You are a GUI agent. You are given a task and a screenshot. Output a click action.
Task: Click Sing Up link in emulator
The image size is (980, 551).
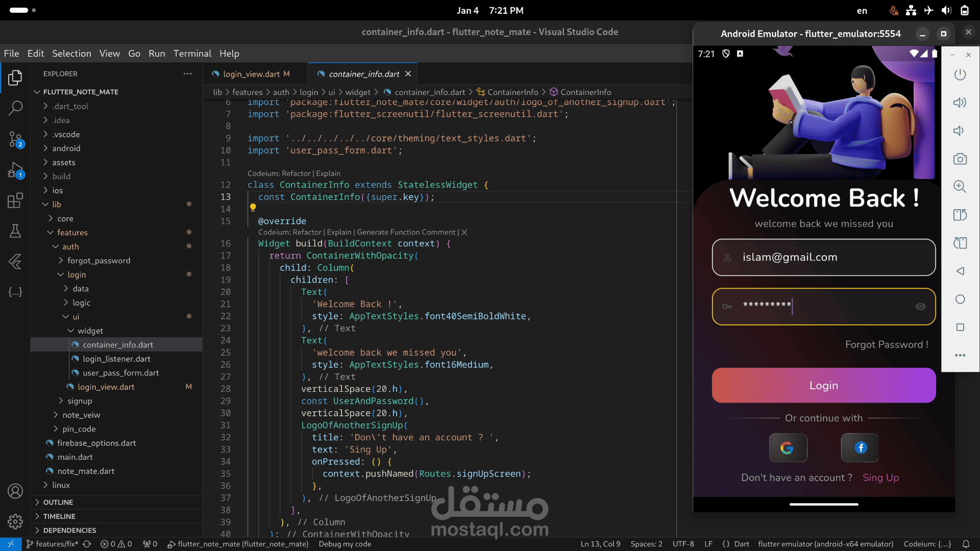point(880,478)
